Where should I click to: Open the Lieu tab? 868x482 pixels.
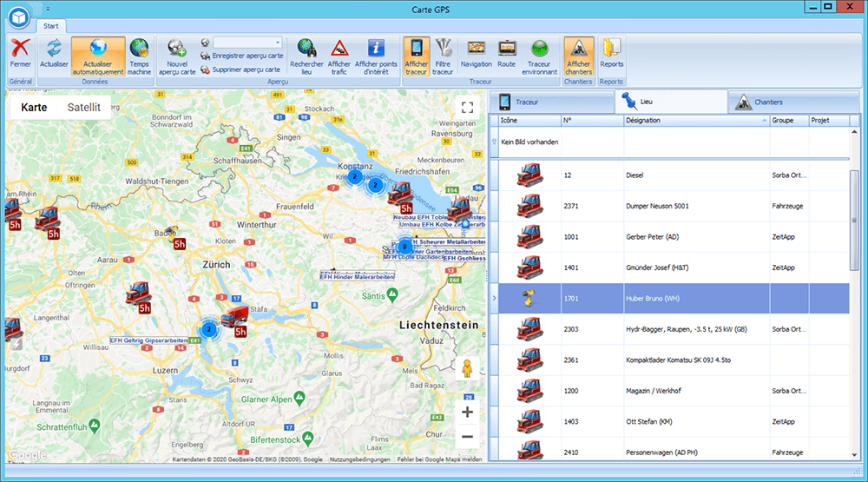pos(671,102)
